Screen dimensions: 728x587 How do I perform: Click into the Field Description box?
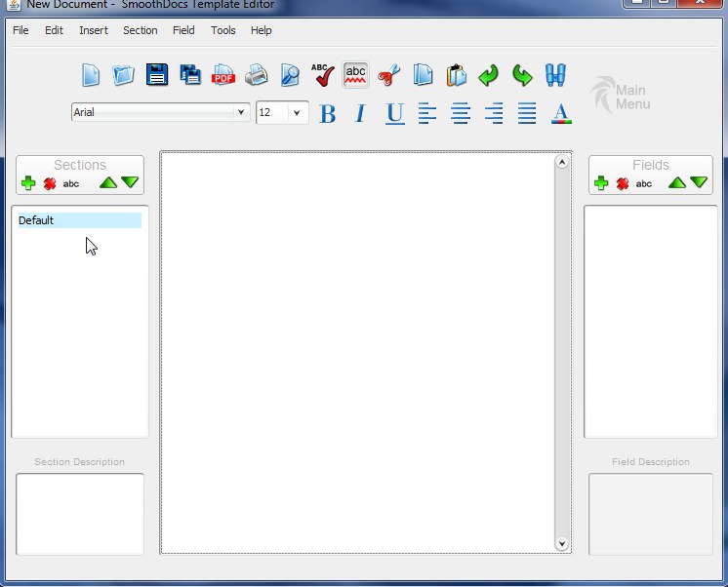651,514
